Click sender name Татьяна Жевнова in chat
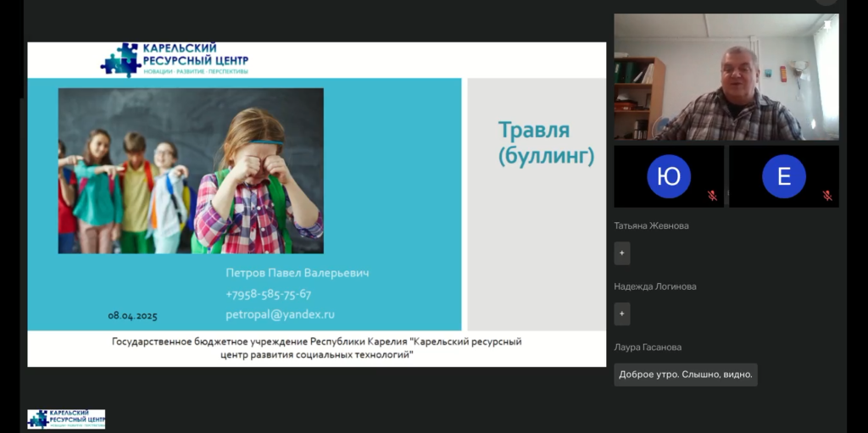Screen dimensions: 868x433 click(651, 226)
